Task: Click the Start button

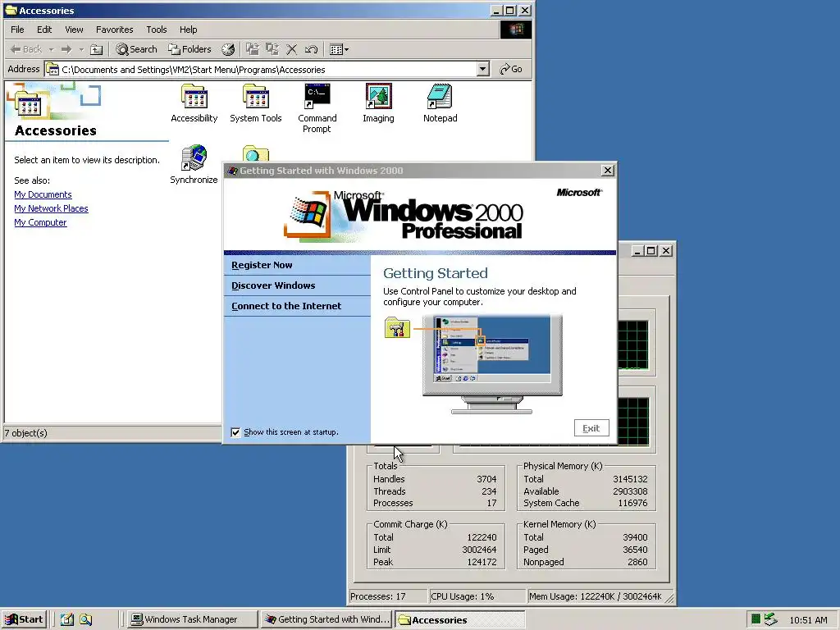Action: click(25, 619)
